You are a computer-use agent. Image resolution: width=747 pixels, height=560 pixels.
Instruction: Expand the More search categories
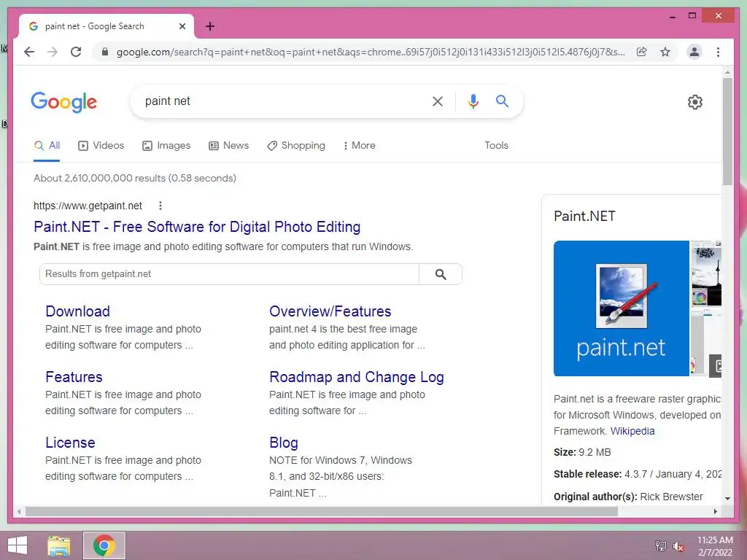point(359,146)
